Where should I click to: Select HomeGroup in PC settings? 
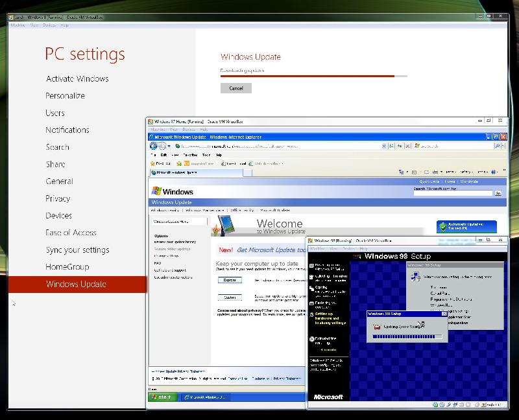coord(67,267)
